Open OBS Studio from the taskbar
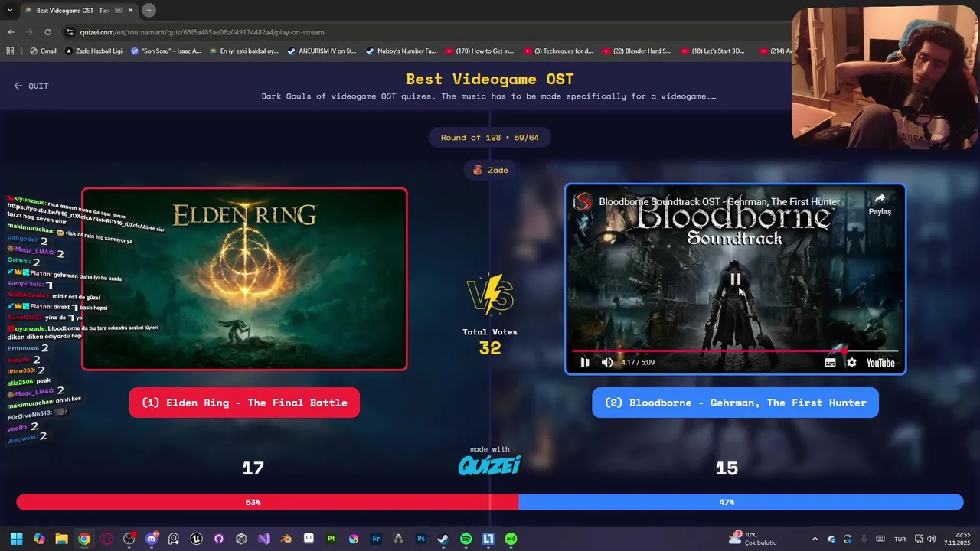This screenshot has height=551, width=980. click(129, 539)
